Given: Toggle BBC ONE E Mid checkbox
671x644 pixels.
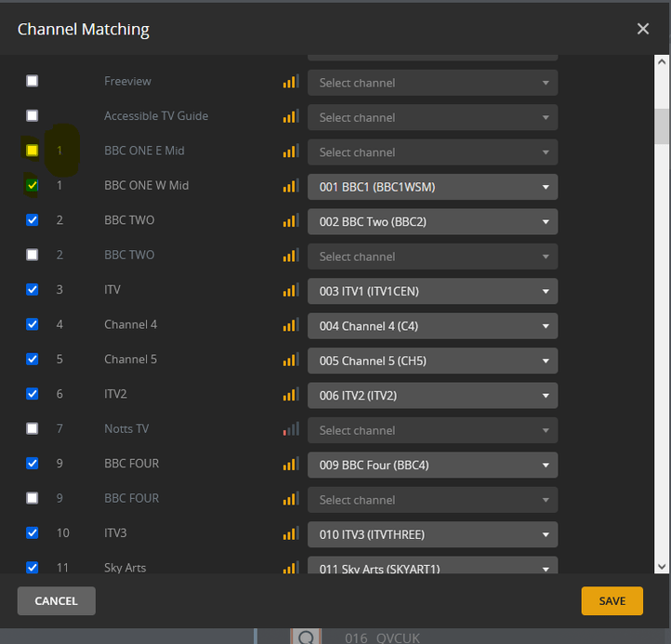Looking at the screenshot, I should [x=33, y=151].
